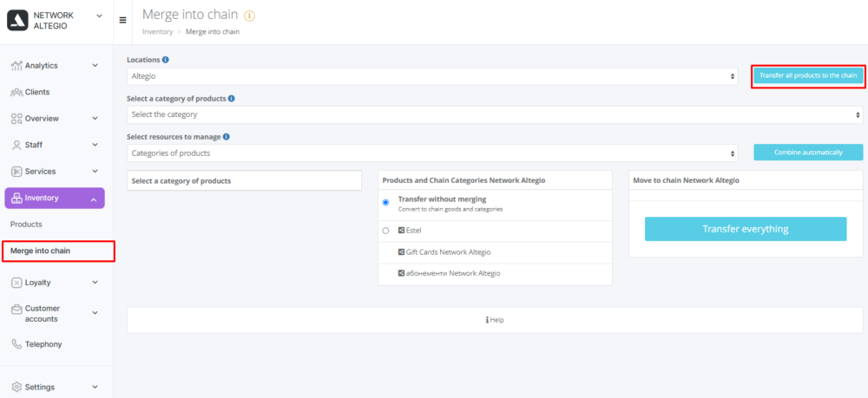Open the Network Altegio account dropdown
Viewport: 868px width, 398px height.
tap(99, 16)
